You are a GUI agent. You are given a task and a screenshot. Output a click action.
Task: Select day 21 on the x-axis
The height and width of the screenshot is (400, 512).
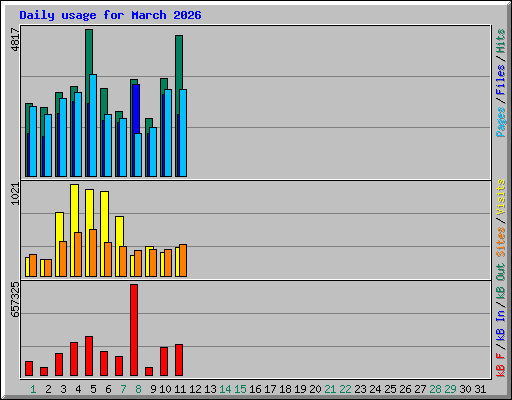330,389
